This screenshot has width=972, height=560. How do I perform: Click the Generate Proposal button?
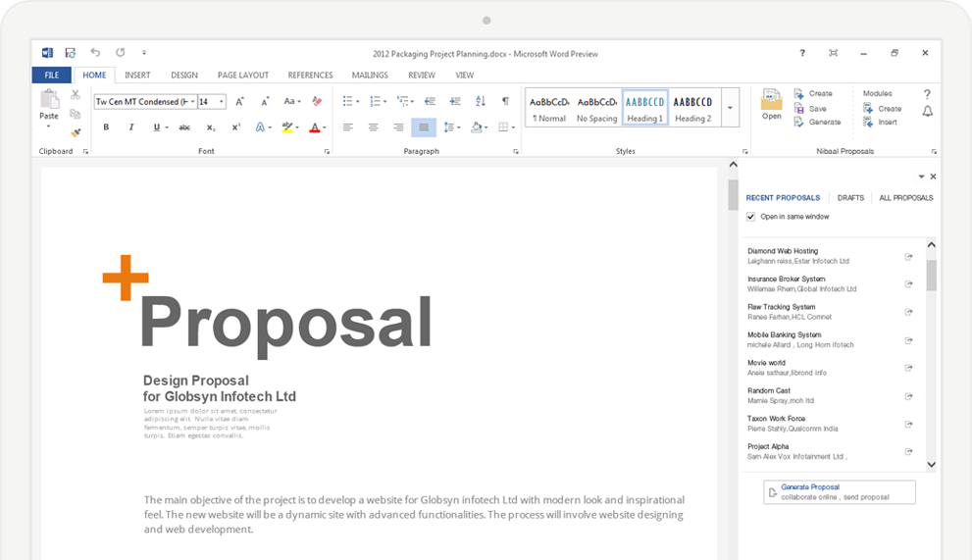[840, 491]
